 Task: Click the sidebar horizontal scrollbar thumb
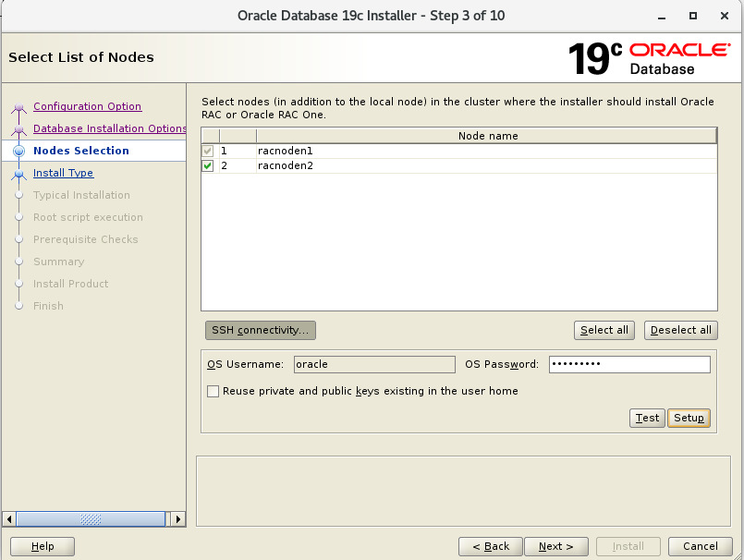coord(91,519)
